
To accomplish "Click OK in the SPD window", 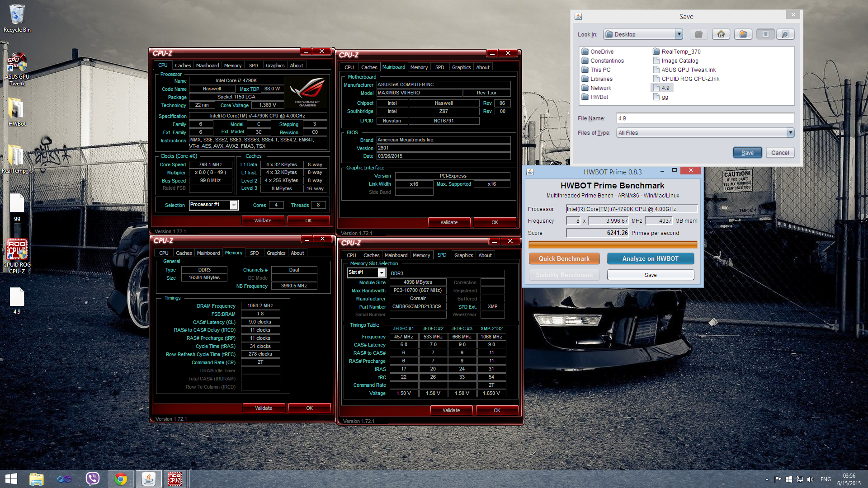I will pos(497,410).
